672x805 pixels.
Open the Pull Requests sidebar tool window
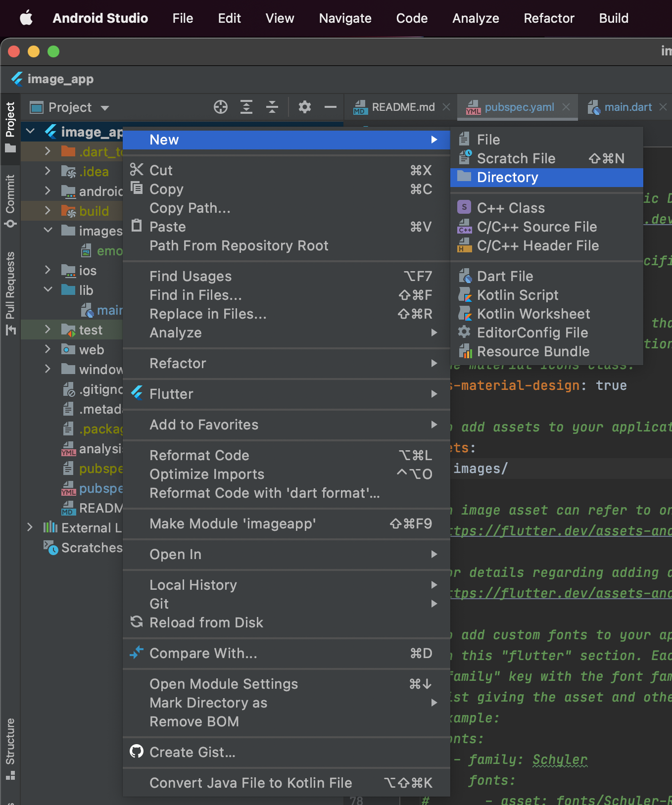[x=10, y=293]
